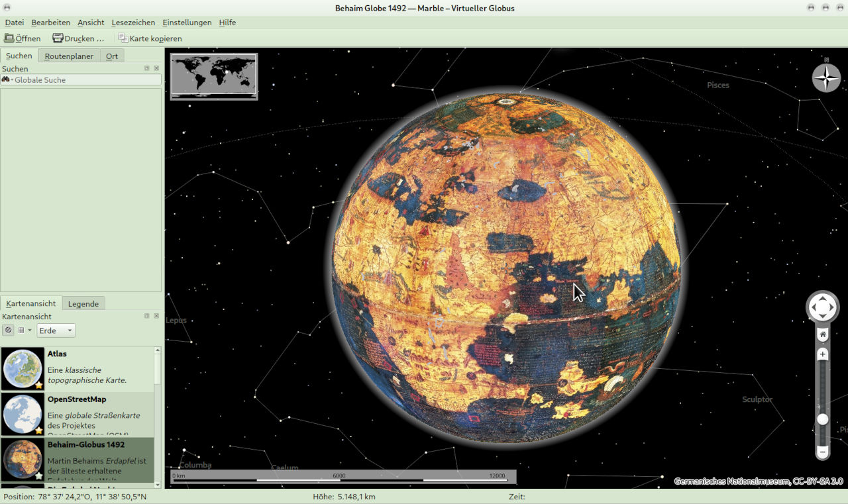
Task: Zoom out with the minus button
Action: (x=822, y=452)
